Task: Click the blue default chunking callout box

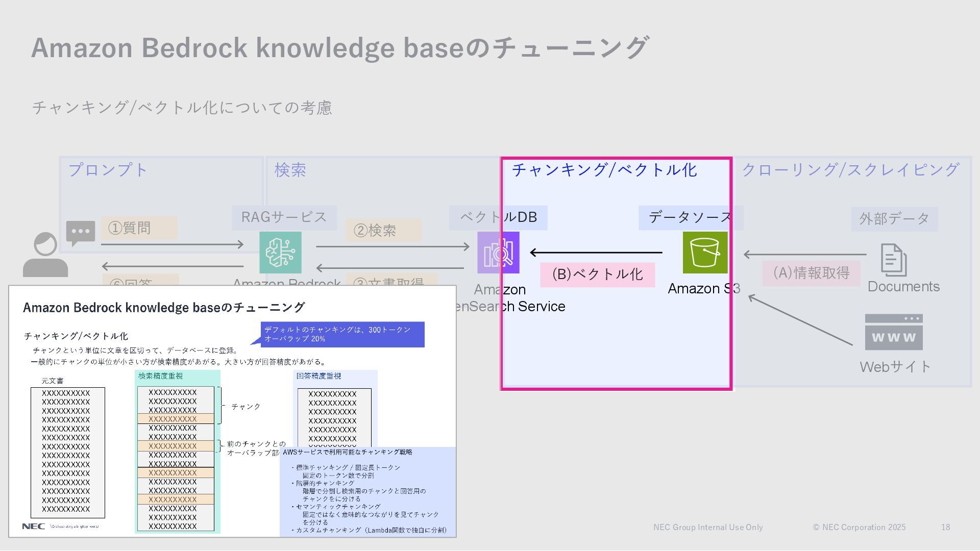Action: [x=342, y=335]
